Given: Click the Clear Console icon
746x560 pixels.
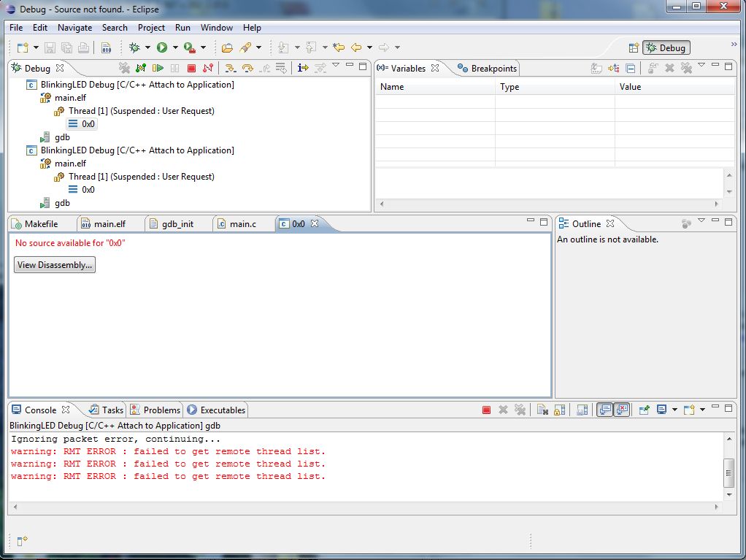Looking at the screenshot, I should coord(543,410).
